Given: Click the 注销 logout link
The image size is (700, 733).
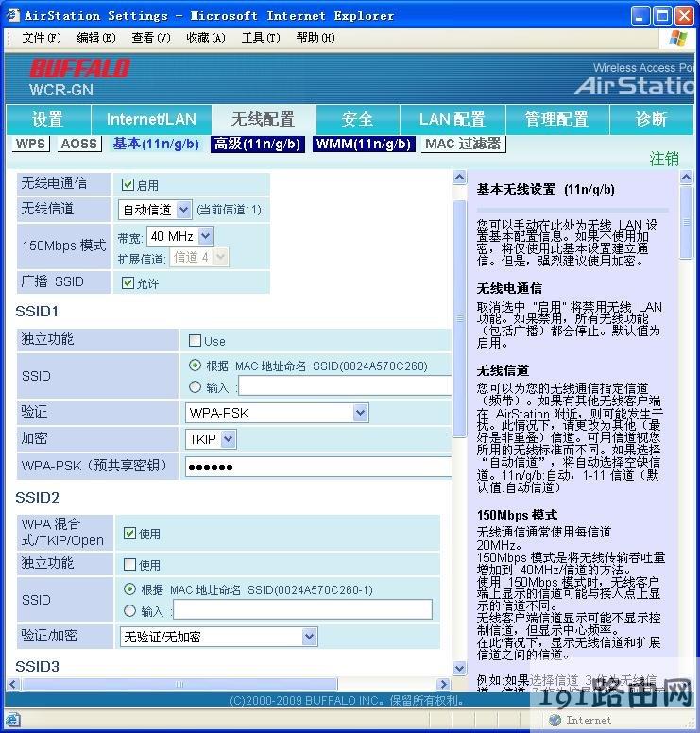Looking at the screenshot, I should [664, 159].
